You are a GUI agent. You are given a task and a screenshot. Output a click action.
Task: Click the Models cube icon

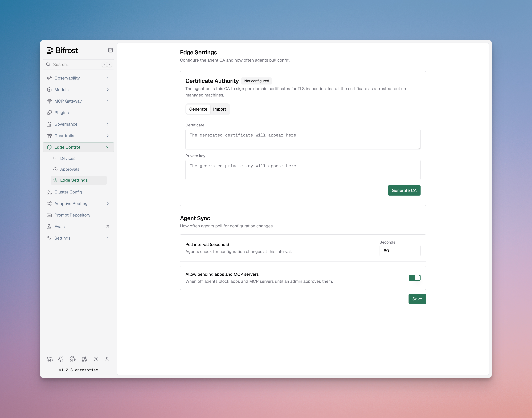point(49,90)
